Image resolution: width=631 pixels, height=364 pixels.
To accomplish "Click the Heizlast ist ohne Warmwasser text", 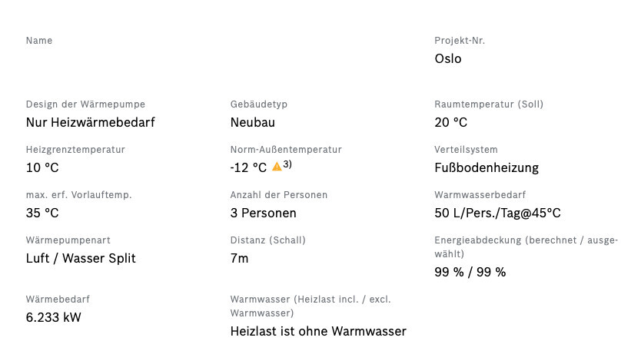I will (318, 331).
